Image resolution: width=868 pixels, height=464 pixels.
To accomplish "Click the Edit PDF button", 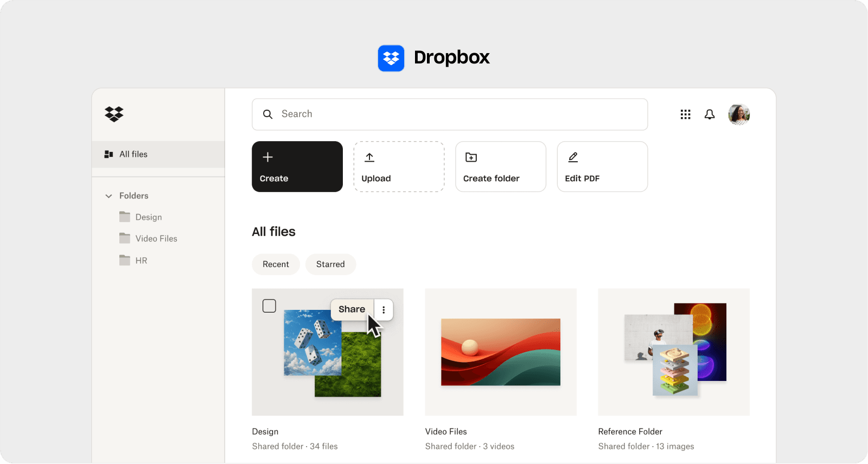I will tap(602, 167).
